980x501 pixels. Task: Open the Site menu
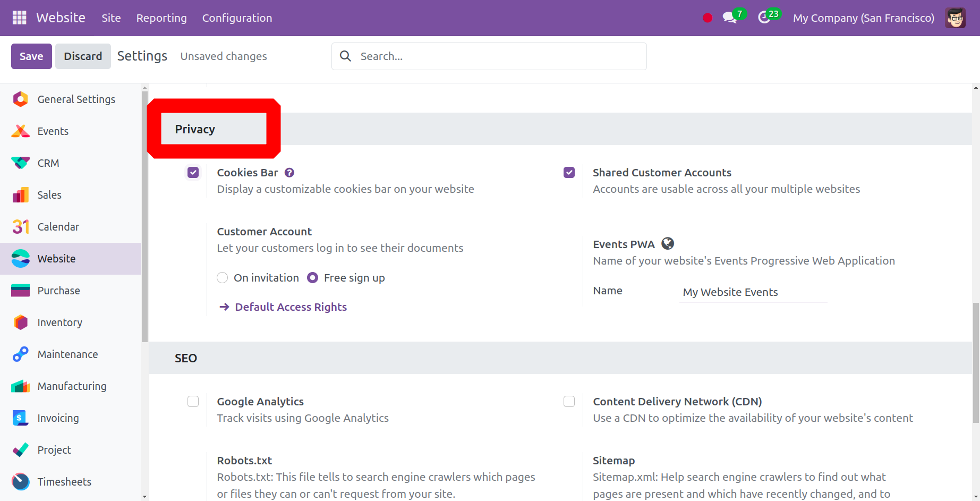coord(111,18)
